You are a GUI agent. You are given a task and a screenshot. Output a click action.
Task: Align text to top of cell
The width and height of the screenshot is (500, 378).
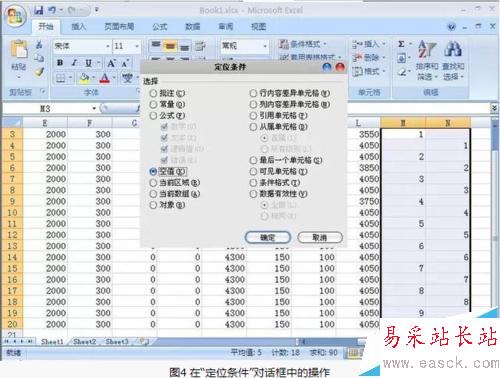(x=156, y=45)
